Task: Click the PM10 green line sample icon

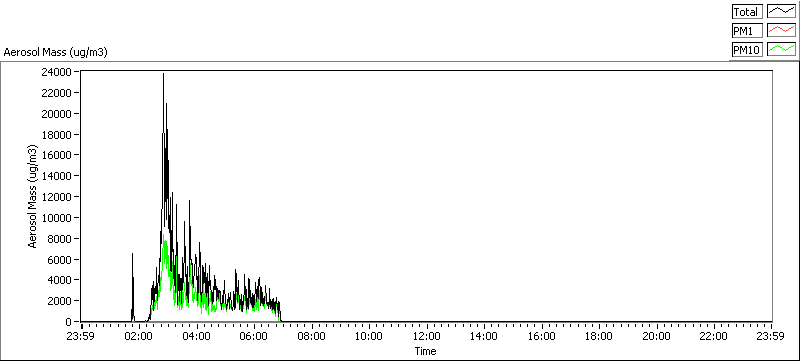Action: tap(781, 49)
